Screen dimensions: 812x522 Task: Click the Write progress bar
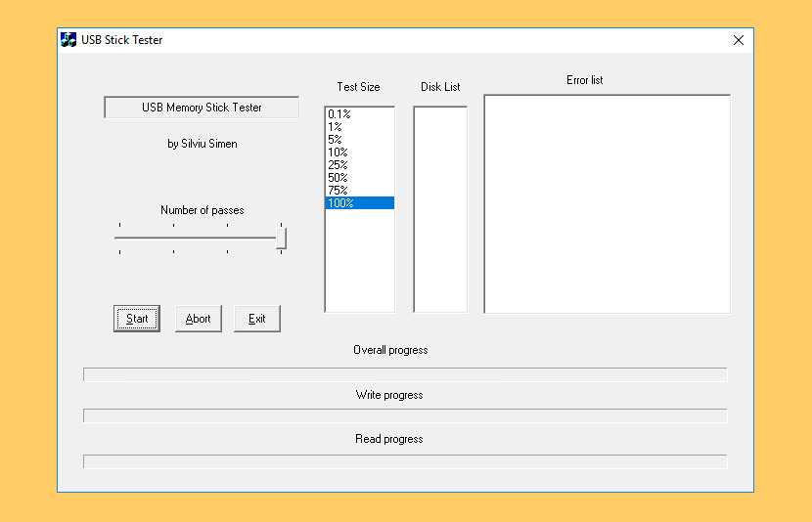pos(405,415)
